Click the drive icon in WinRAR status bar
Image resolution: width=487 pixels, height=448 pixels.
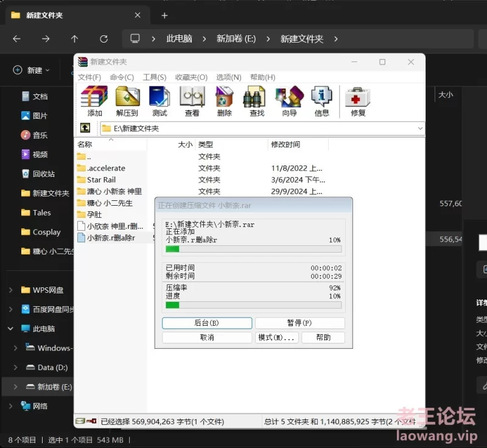[x=80, y=421]
